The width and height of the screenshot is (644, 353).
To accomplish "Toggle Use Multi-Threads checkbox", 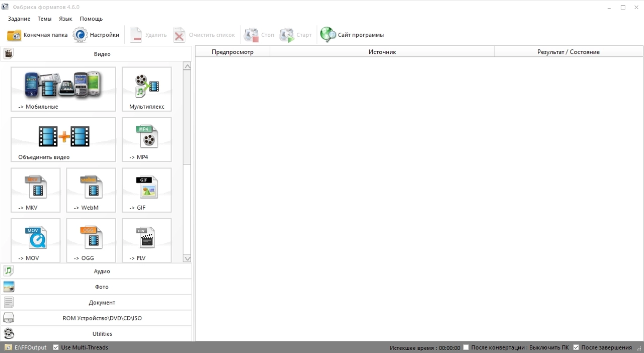I will tap(56, 347).
